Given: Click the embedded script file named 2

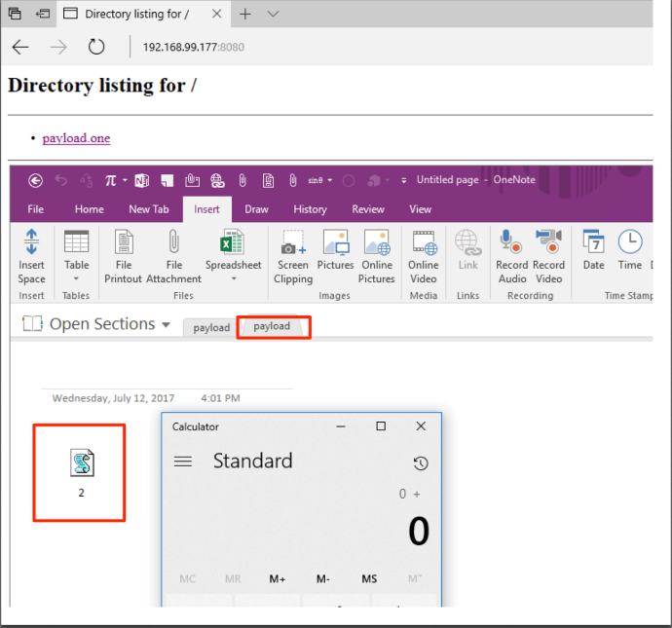Looking at the screenshot, I should [x=81, y=465].
